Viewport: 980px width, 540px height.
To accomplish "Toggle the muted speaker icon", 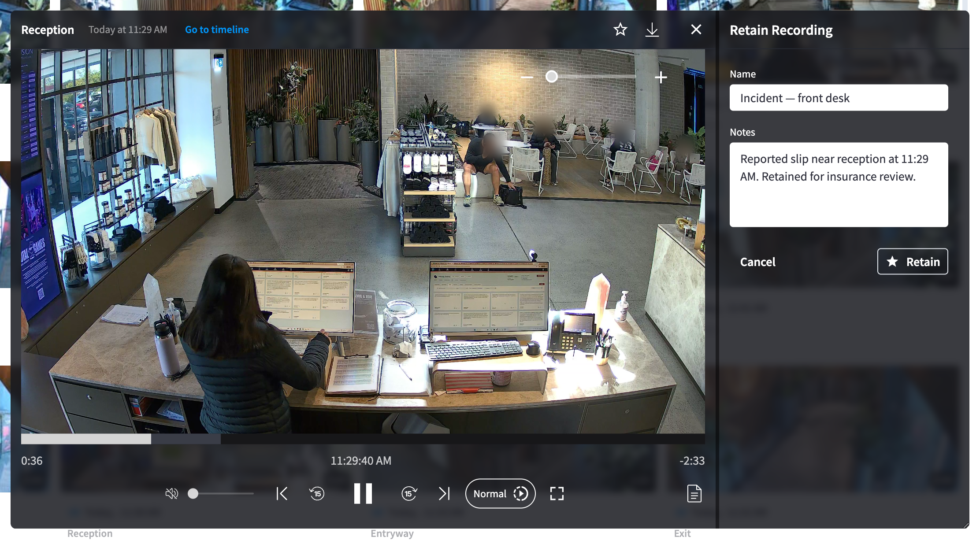I will tap(171, 494).
